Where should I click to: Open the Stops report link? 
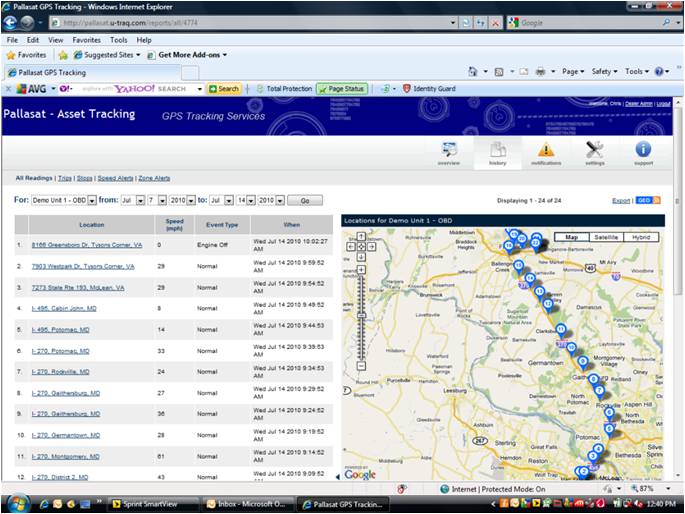(84, 178)
